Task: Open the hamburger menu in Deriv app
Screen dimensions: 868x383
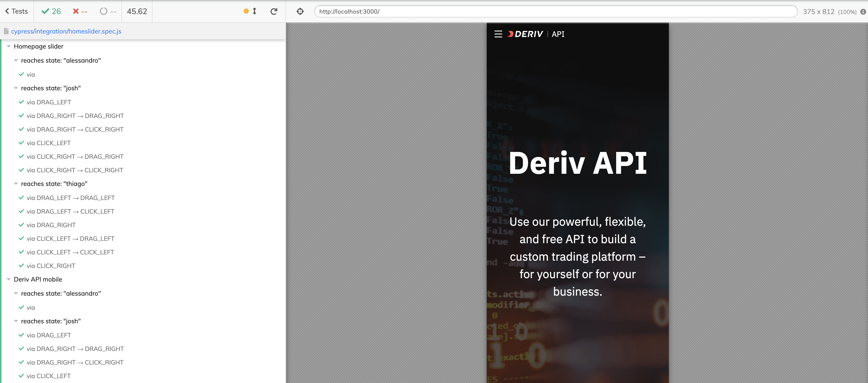Action: pyautogui.click(x=498, y=34)
